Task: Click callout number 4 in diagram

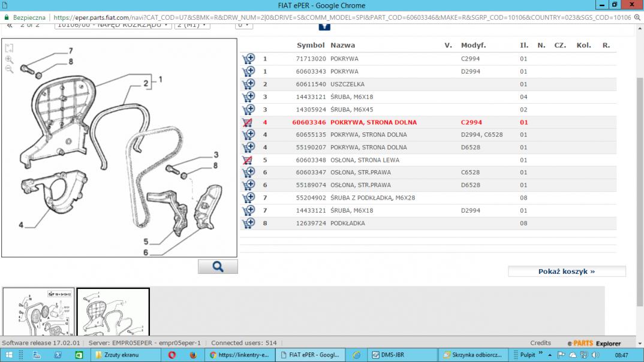Action: [21, 225]
